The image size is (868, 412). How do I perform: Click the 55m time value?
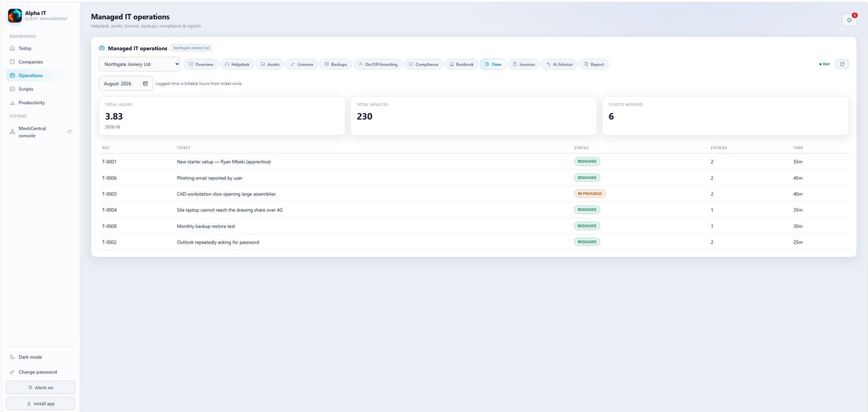pos(798,161)
